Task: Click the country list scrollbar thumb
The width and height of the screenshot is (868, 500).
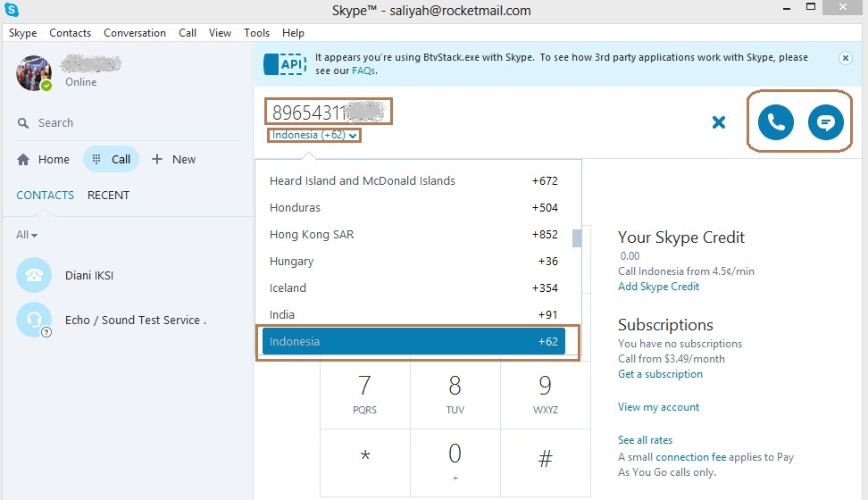Action: [x=577, y=238]
